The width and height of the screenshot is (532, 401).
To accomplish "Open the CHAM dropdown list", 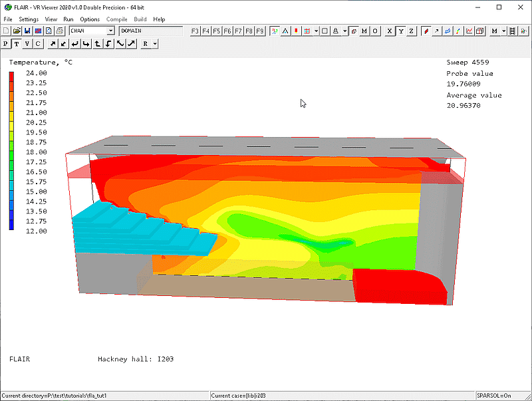I will point(110,31).
